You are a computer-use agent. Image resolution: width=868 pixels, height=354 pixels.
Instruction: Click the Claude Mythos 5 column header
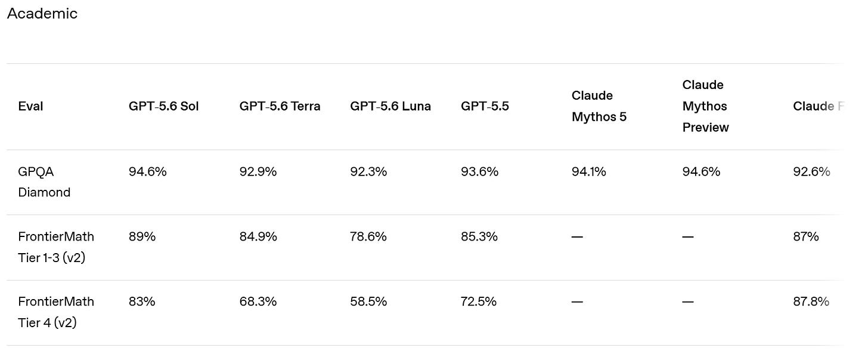tap(599, 106)
